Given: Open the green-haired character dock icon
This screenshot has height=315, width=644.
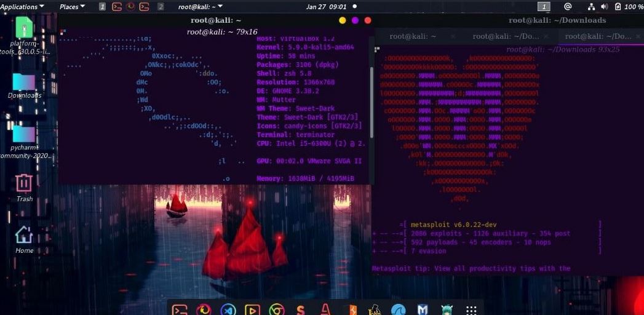Looking at the screenshot, I should (447, 309).
